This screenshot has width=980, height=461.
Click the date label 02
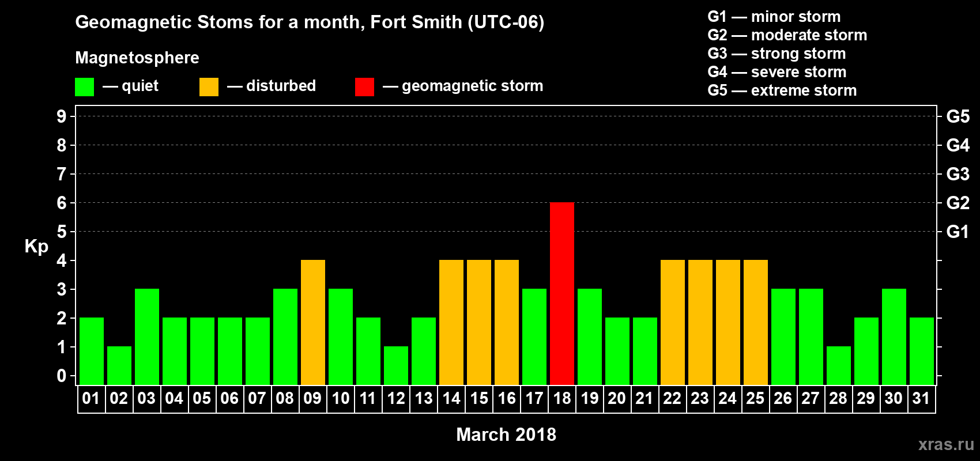point(119,399)
